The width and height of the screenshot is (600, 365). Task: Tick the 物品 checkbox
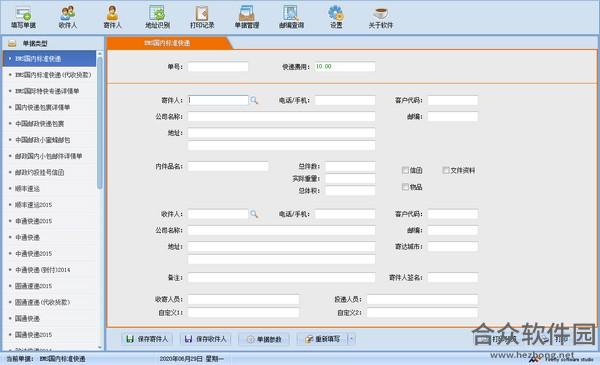click(405, 187)
